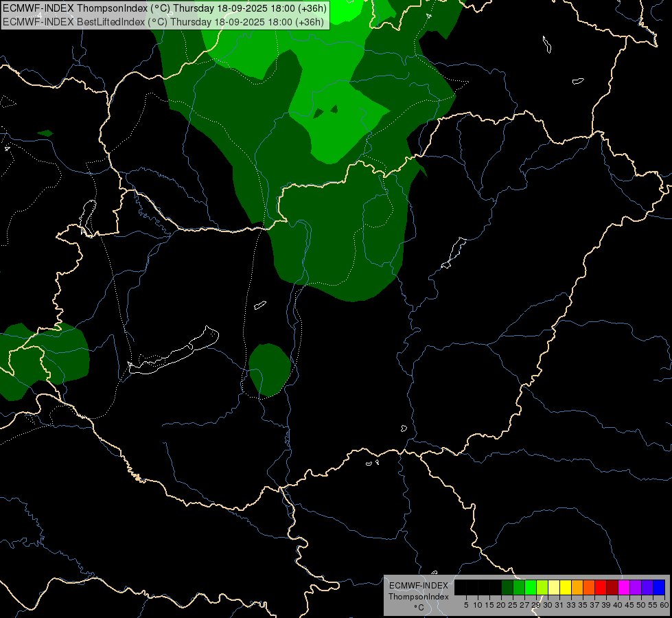Click the legend tick value 50
672x618 pixels.
coord(642,605)
